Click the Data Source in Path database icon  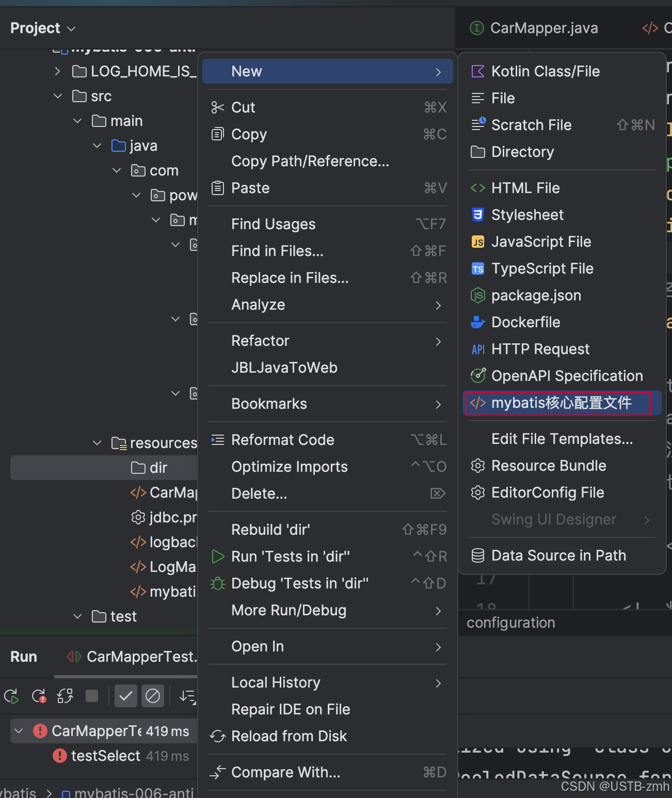point(478,555)
